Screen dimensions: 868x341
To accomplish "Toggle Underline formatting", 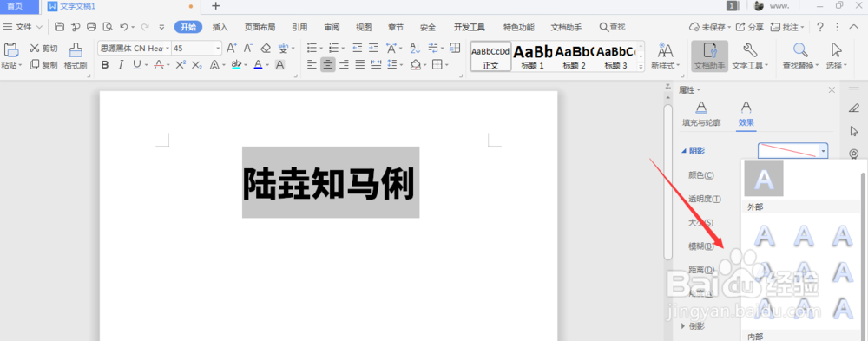I will pos(137,65).
